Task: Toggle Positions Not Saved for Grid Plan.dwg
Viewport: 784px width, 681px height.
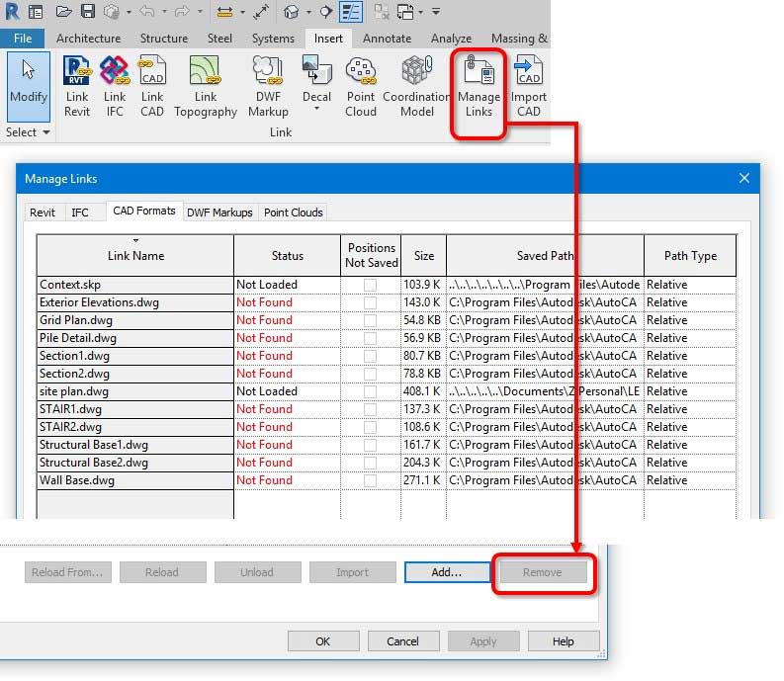Action: 370,320
